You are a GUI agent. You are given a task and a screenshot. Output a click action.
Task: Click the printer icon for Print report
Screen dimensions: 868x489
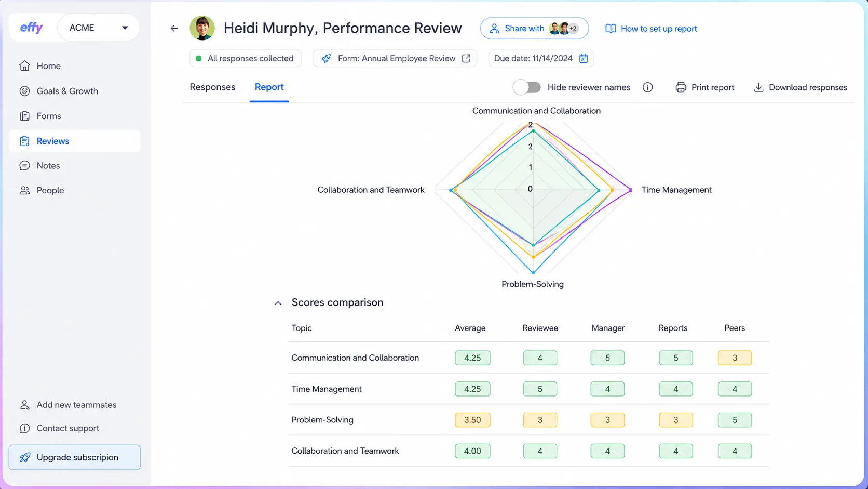[x=681, y=87]
